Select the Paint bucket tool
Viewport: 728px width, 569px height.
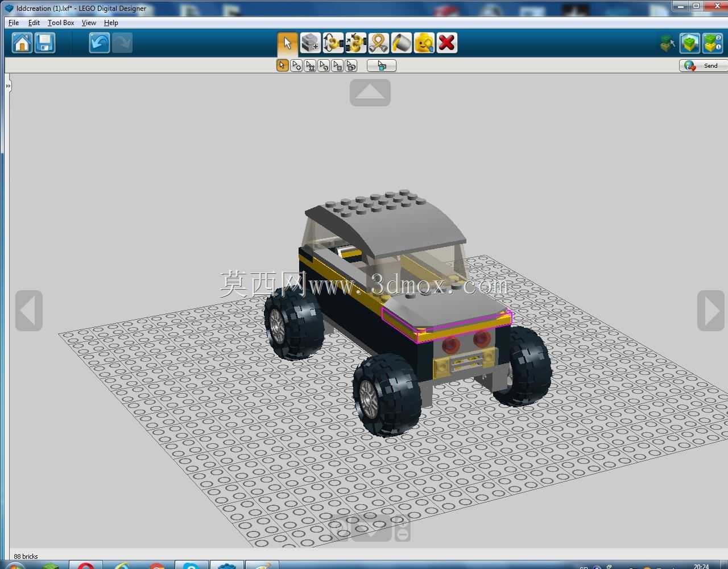(x=401, y=43)
